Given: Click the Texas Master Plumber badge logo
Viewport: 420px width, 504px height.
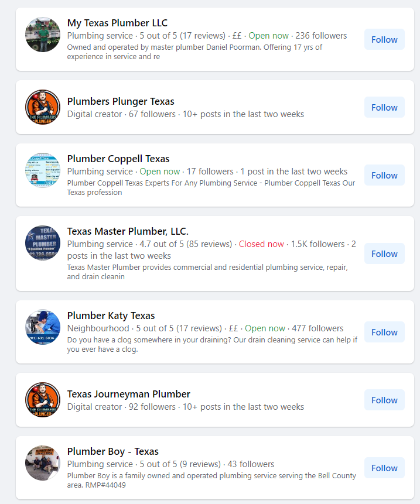Looking at the screenshot, I should coord(42,242).
